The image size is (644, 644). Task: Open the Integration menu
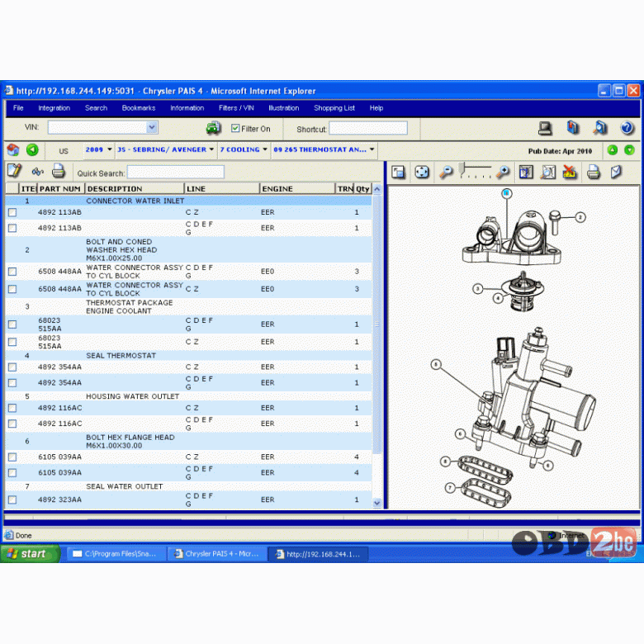54,108
